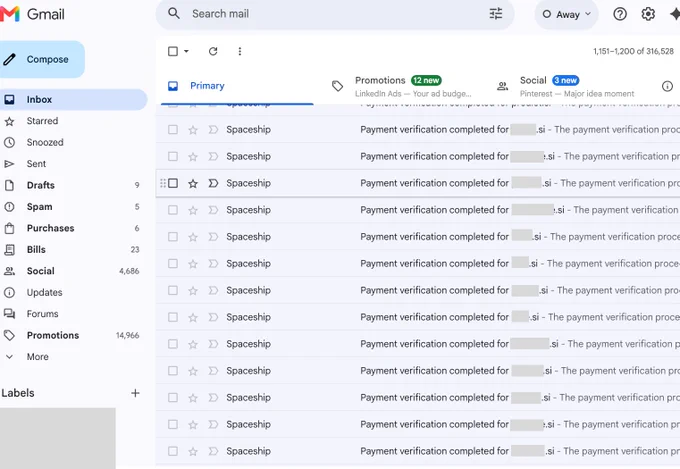Screen dimensions: 680x469
Task: Open Settings gear
Action: click(x=648, y=14)
